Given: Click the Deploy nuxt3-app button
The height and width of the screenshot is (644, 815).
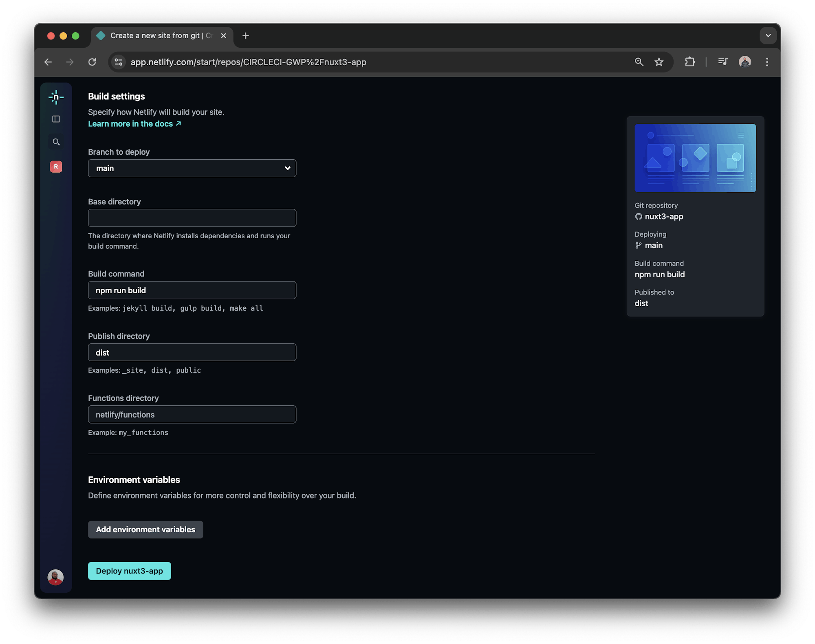Looking at the screenshot, I should point(129,571).
